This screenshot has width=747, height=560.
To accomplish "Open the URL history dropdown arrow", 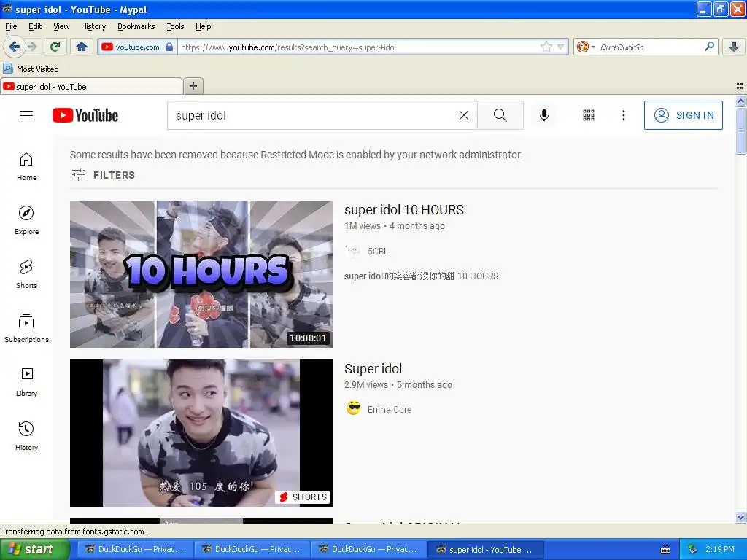I will 560,47.
